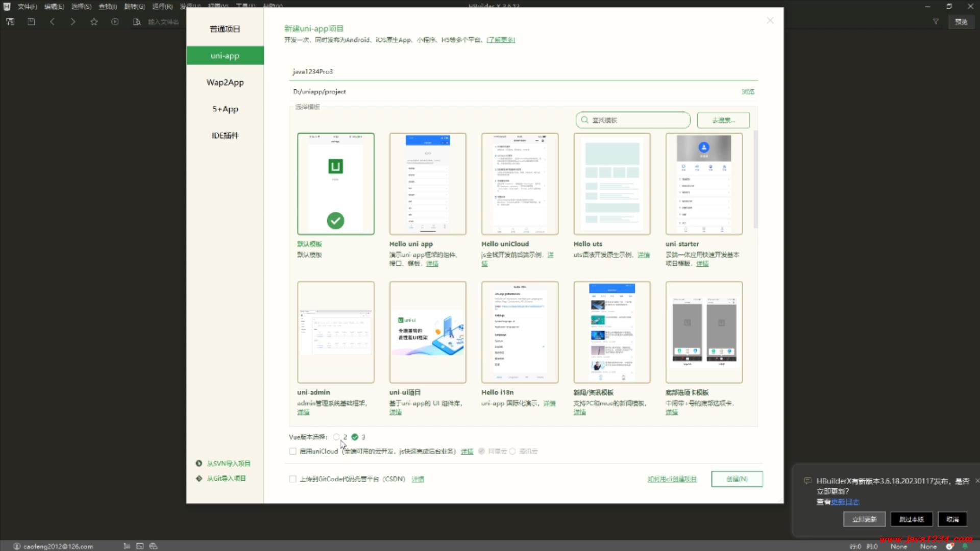
Task: Click the 了解更多 link in dialog header
Action: point(501,40)
